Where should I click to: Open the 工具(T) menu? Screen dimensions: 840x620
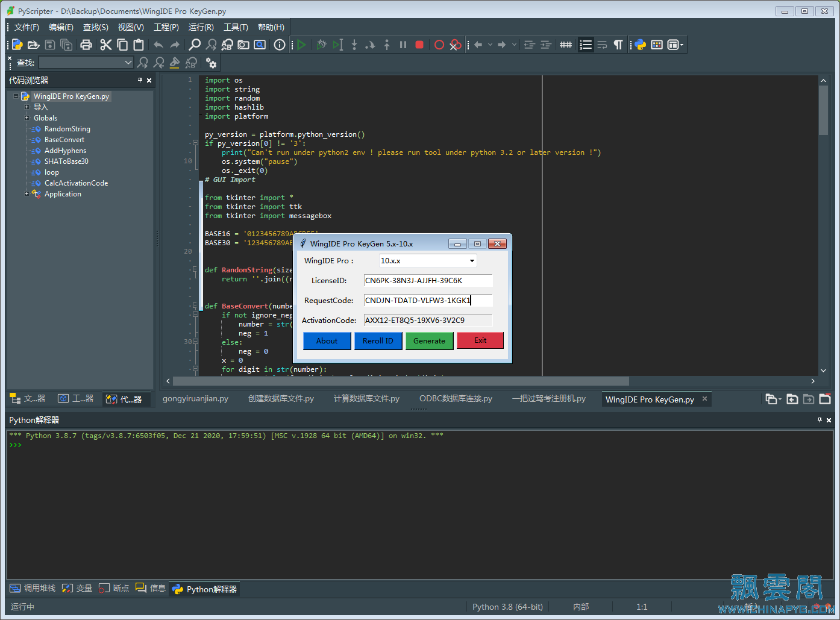[236, 27]
